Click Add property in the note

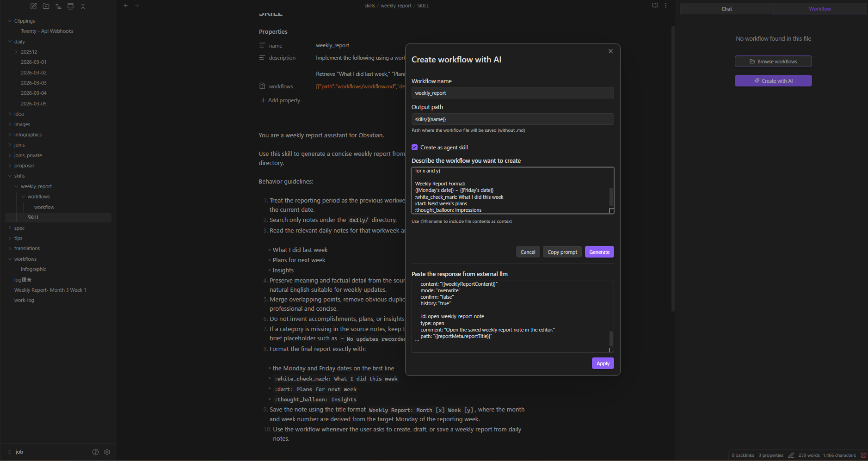(280, 100)
